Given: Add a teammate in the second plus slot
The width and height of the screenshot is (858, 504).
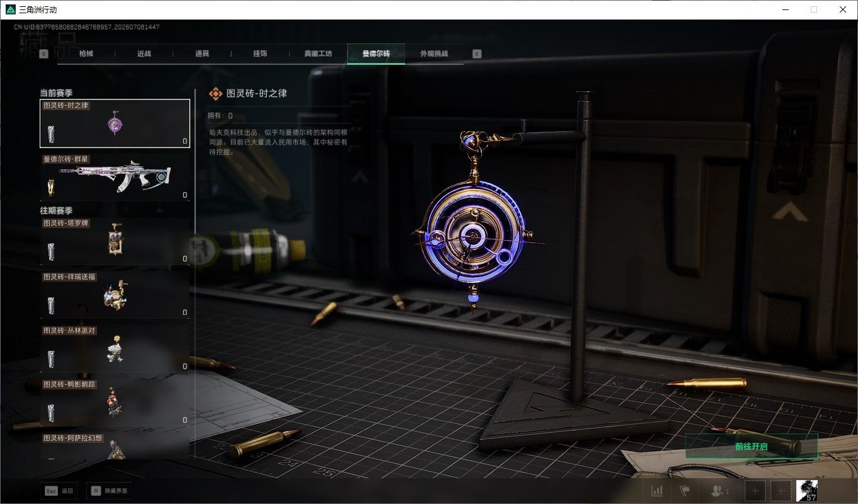Looking at the screenshot, I should [781, 491].
